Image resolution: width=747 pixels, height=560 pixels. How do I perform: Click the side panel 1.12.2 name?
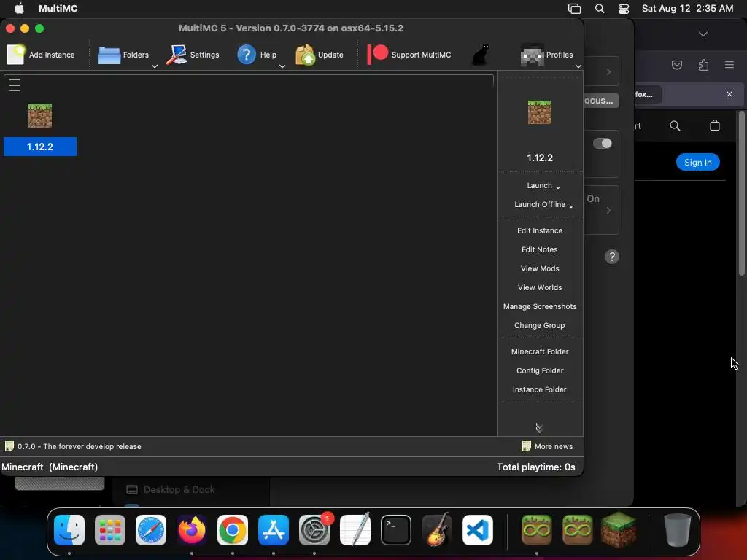pos(540,157)
